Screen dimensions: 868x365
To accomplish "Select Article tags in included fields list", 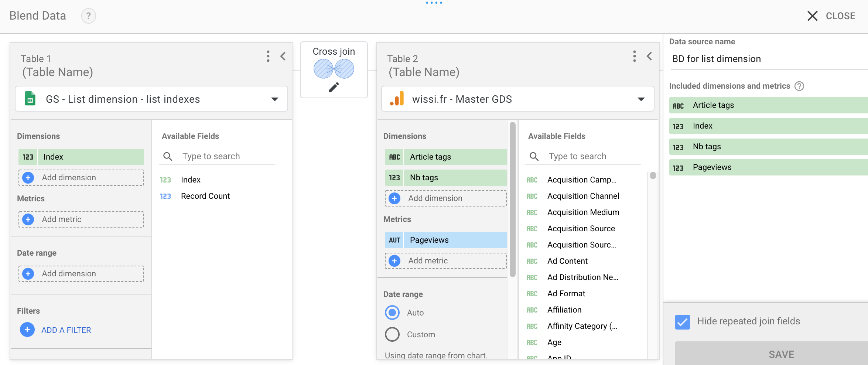I will pos(768,105).
